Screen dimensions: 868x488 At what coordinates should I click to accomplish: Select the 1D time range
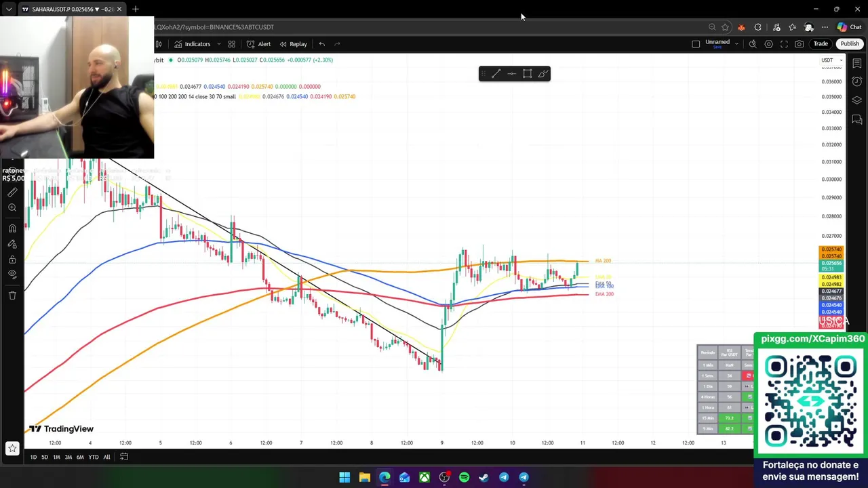point(33,457)
